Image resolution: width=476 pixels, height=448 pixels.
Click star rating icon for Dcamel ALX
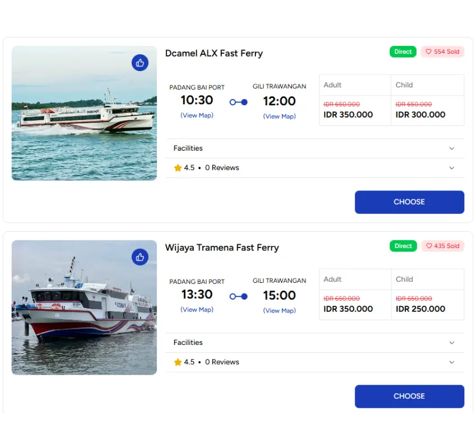pyautogui.click(x=178, y=168)
